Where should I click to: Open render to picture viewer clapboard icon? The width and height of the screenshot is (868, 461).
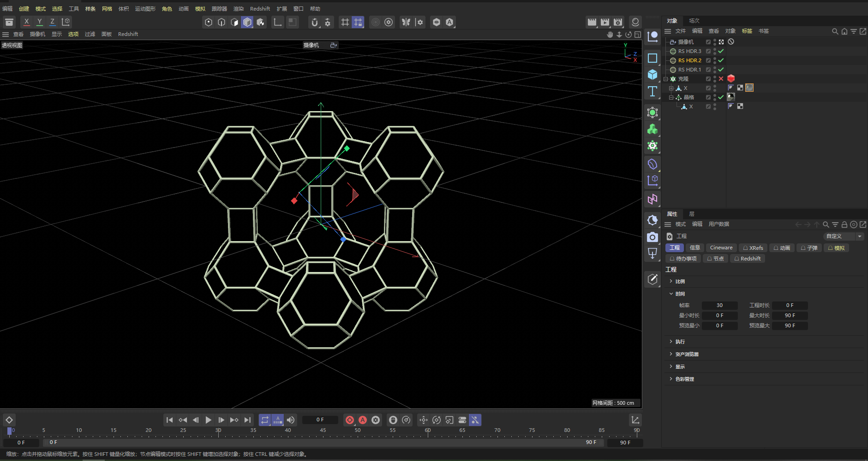605,22
